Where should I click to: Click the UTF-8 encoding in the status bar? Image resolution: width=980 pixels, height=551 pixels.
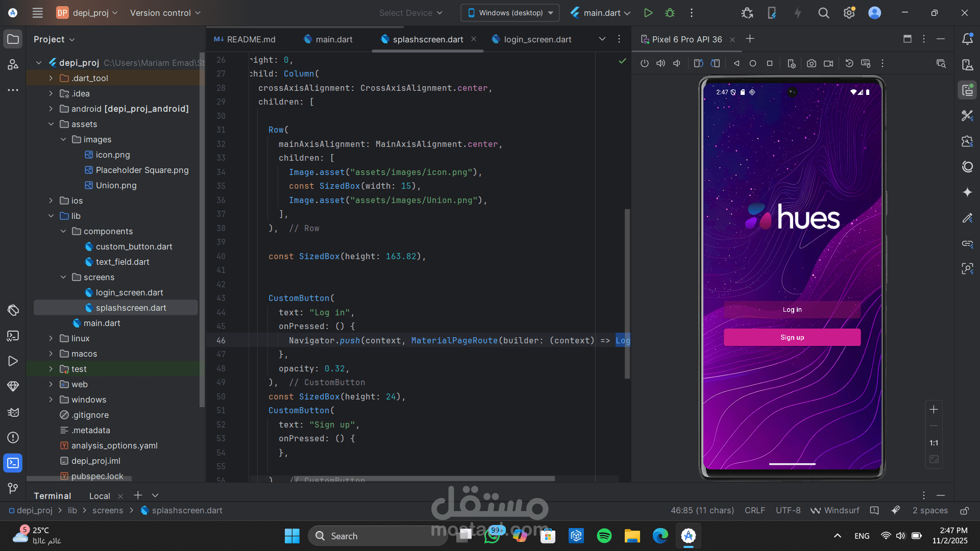click(x=788, y=510)
